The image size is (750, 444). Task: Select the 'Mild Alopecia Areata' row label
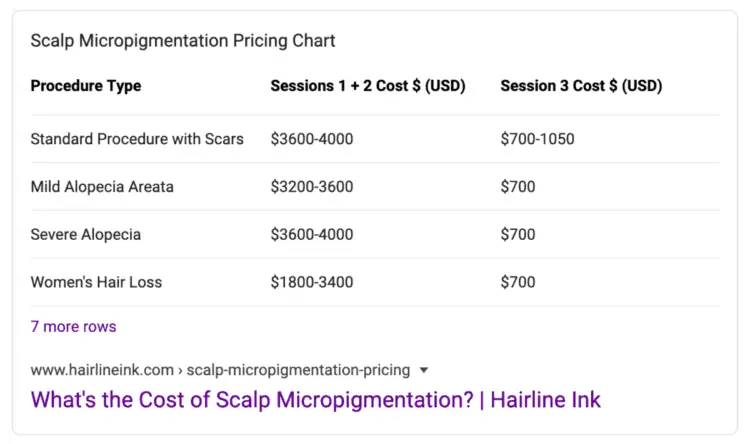(x=102, y=187)
